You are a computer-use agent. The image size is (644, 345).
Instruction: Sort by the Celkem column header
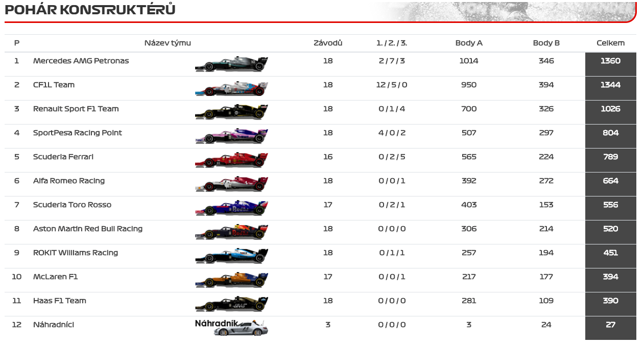[x=610, y=43]
